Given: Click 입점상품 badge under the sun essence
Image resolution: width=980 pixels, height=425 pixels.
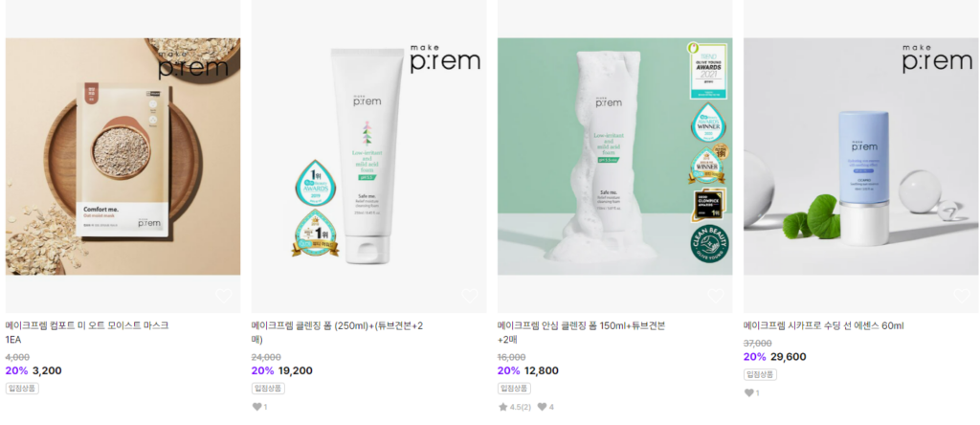Looking at the screenshot, I should [760, 374].
